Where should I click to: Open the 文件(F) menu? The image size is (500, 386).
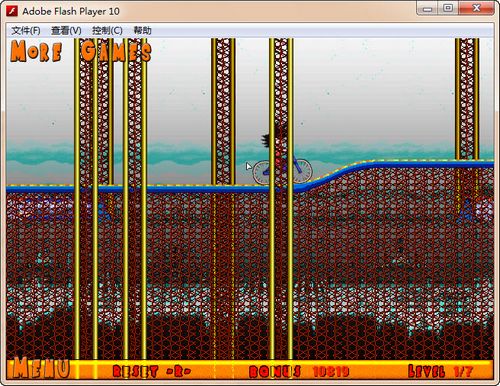click(x=26, y=31)
